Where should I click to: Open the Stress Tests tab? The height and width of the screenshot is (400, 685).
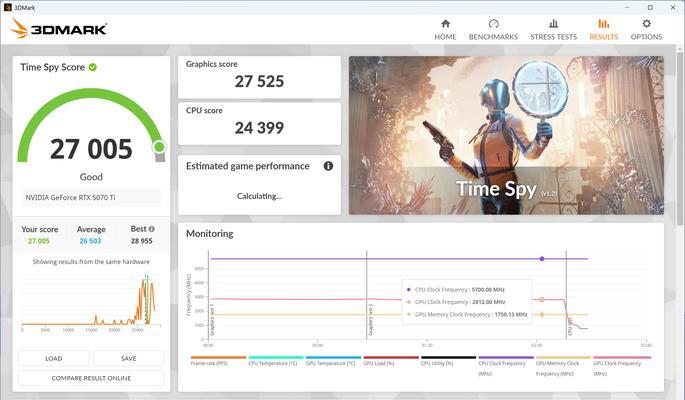pos(554,30)
